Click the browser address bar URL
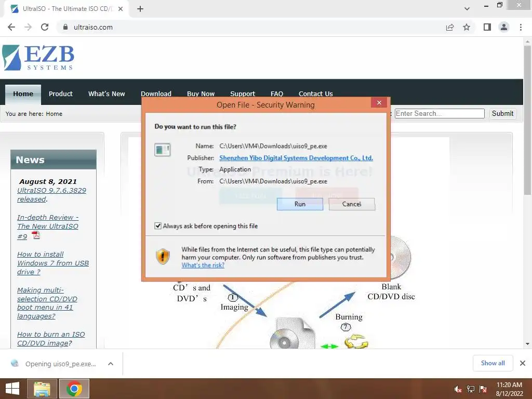Viewport: 532px width, 399px height. (93, 27)
